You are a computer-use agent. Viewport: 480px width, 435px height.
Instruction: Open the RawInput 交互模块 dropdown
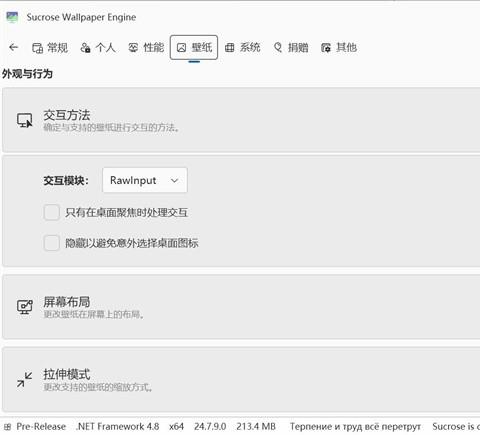pyautogui.click(x=145, y=180)
